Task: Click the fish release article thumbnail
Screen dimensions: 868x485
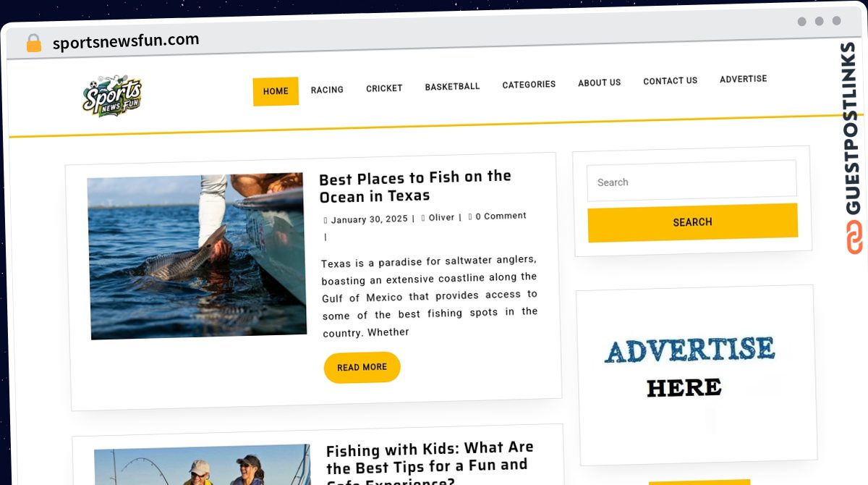Action: [197, 256]
